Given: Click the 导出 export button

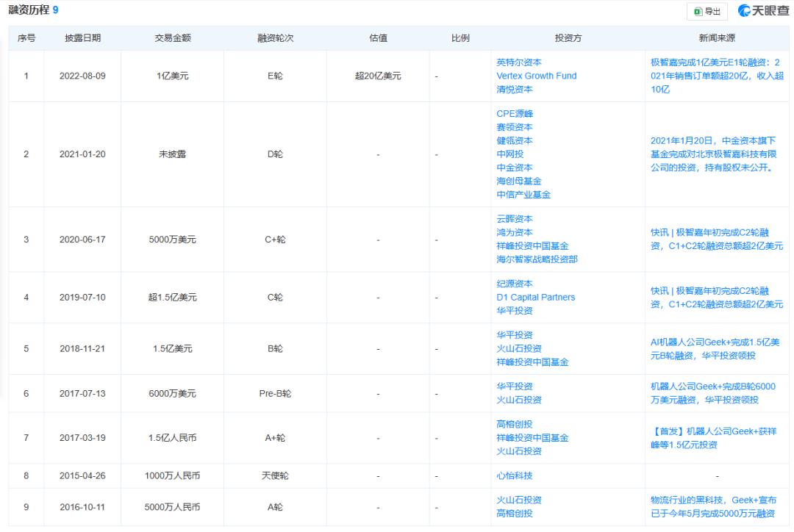Looking at the screenshot, I should (707, 11).
